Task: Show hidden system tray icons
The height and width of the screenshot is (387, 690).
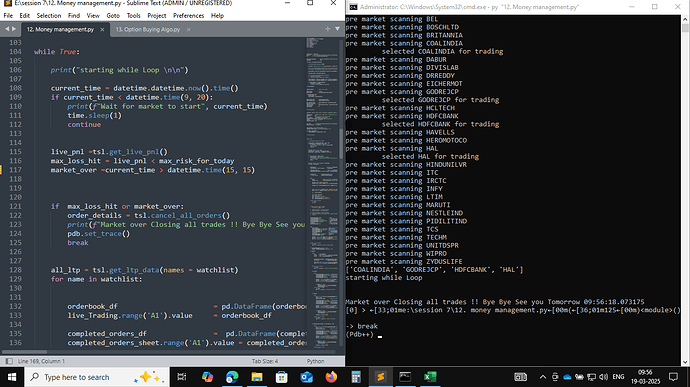Action: [543, 377]
